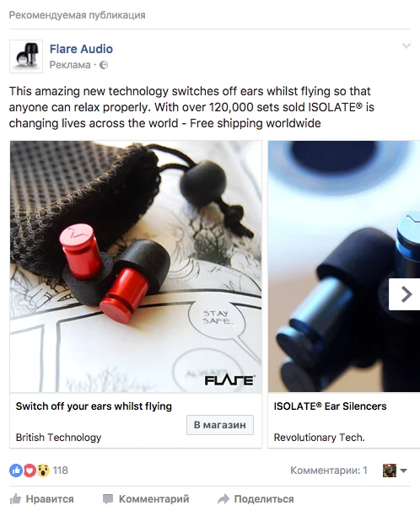Open the Flare Audio profile picture
Viewport: 420px width, 511px height.
coord(26,56)
